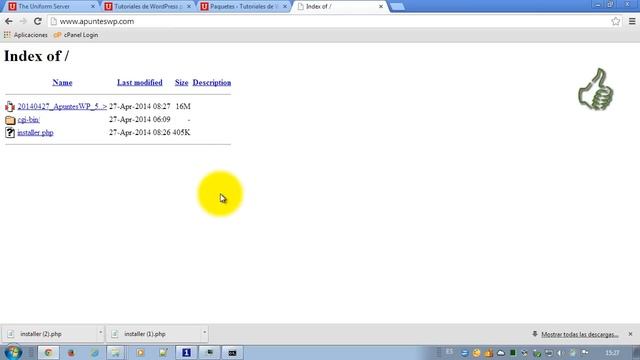Click Mostrar todas las descargas link
Screen dimensions: 640x360
580,334
